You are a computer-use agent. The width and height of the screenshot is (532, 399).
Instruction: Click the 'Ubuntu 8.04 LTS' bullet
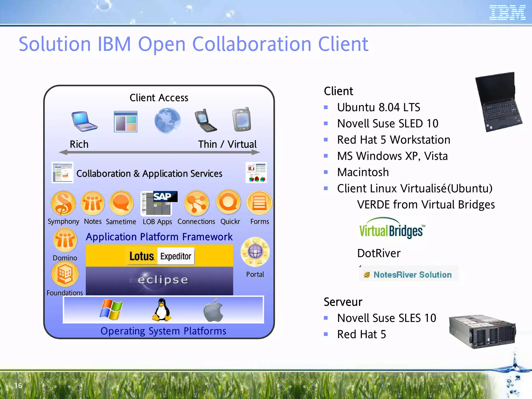coord(378,107)
